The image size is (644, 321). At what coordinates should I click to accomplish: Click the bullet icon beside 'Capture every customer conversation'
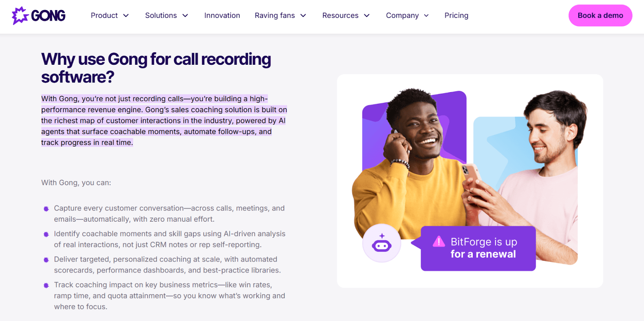pyautogui.click(x=46, y=209)
